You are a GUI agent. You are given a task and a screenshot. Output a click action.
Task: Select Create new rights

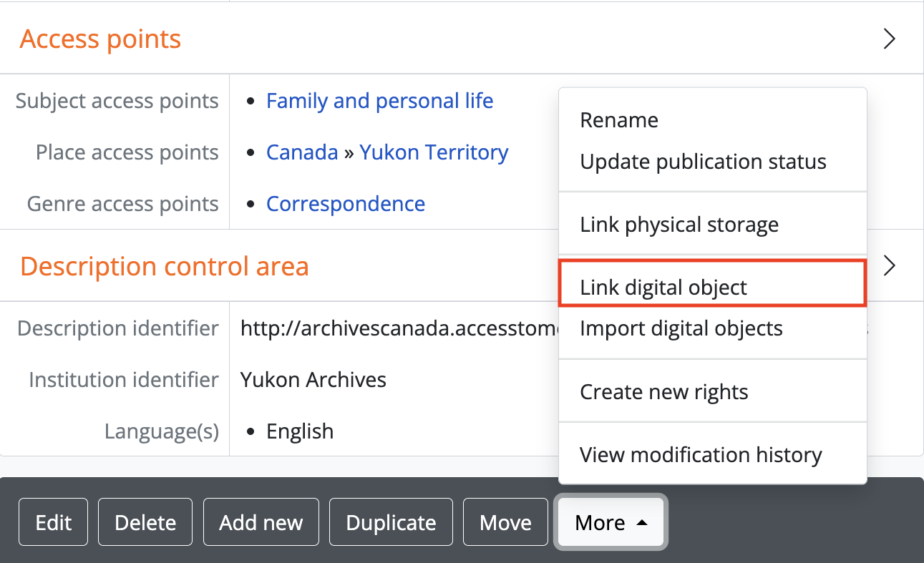[663, 392]
